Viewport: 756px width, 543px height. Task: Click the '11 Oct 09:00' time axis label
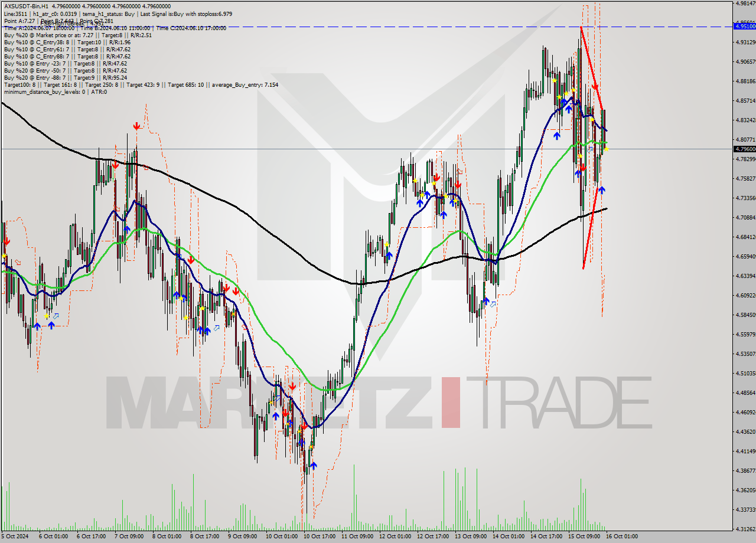pyautogui.click(x=357, y=537)
